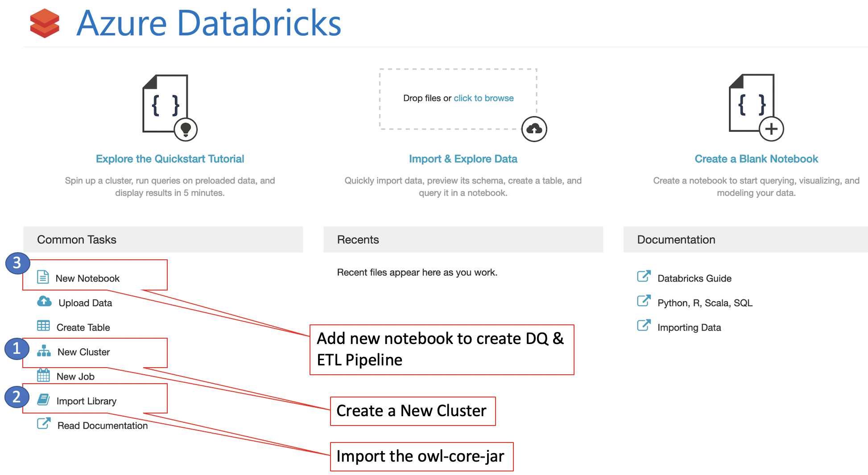Click the Import Library book icon
The height and width of the screenshot is (475, 868).
coord(43,399)
